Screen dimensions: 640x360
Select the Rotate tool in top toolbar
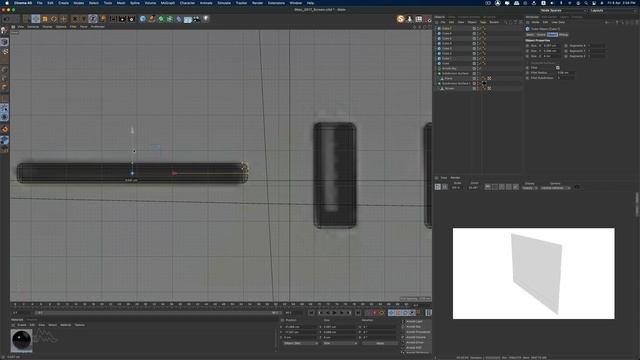coord(54,19)
